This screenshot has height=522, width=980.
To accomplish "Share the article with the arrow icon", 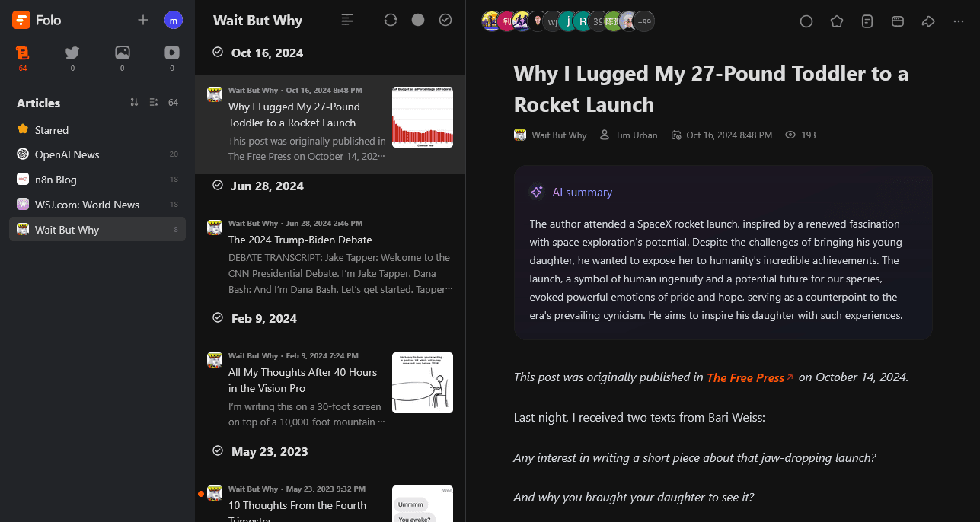I will 928,21.
